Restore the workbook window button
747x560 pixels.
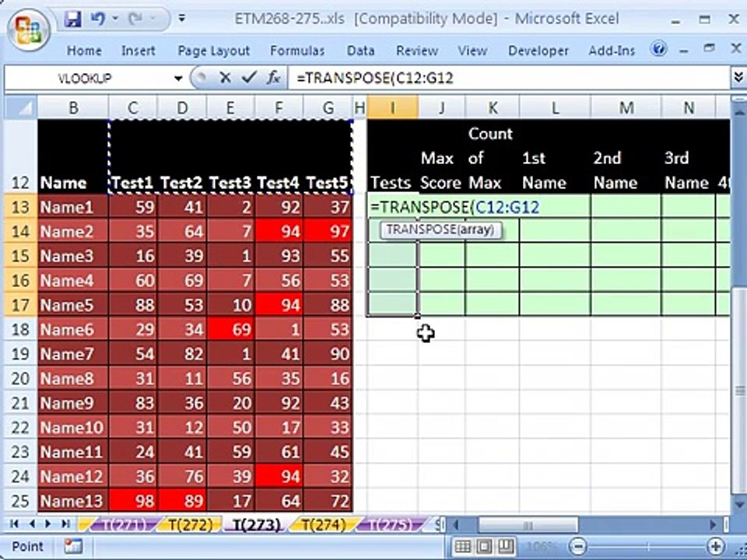click(x=710, y=48)
